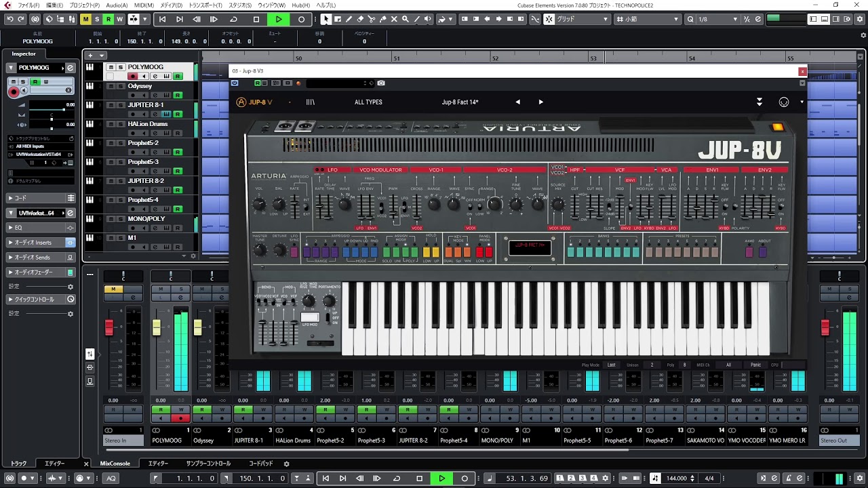Open the 編集(E) menu

tap(54, 5)
